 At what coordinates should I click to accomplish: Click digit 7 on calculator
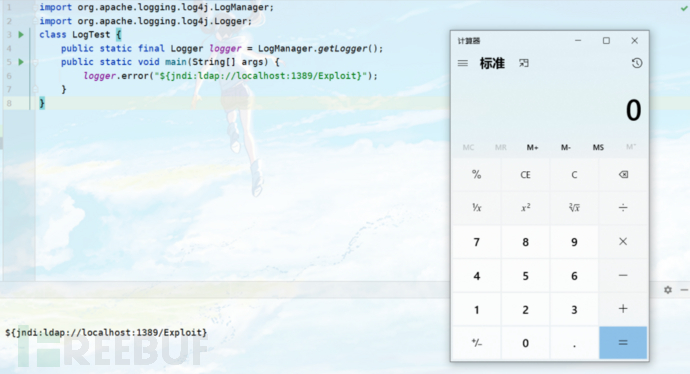pos(477,242)
